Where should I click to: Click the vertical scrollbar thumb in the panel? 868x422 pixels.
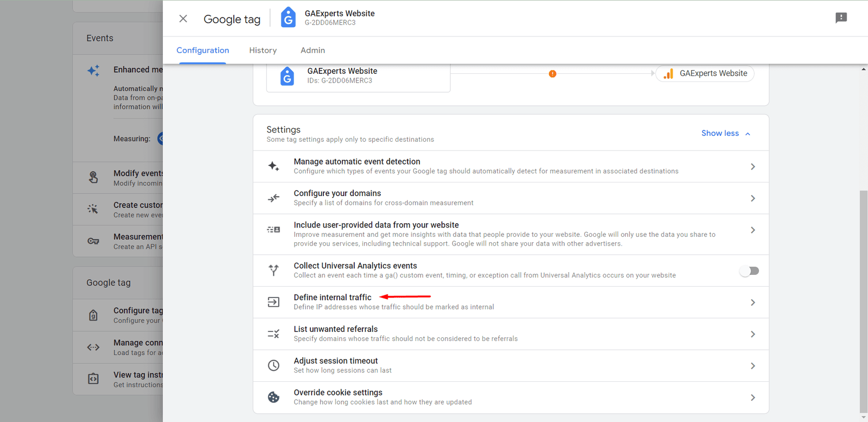864,301
